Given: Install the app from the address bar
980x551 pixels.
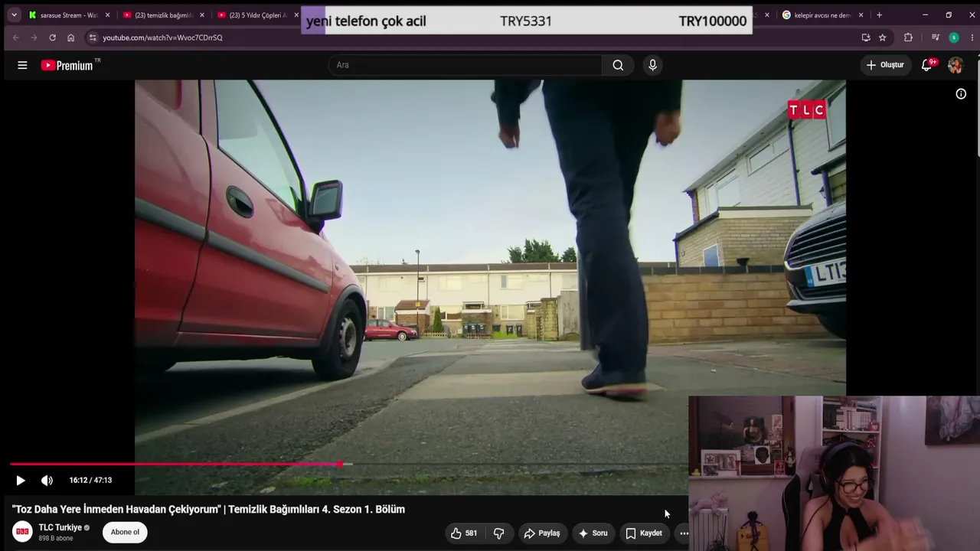Looking at the screenshot, I should [x=866, y=37].
